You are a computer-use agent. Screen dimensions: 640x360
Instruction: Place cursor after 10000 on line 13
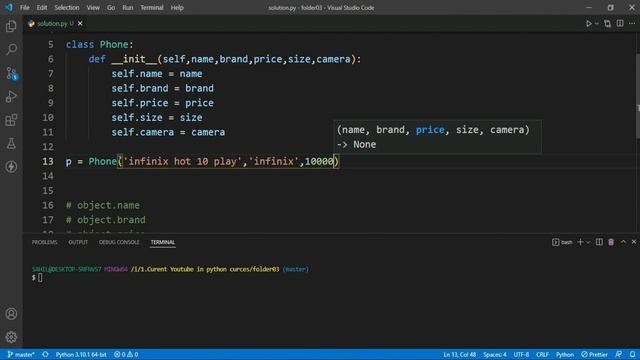pos(334,161)
